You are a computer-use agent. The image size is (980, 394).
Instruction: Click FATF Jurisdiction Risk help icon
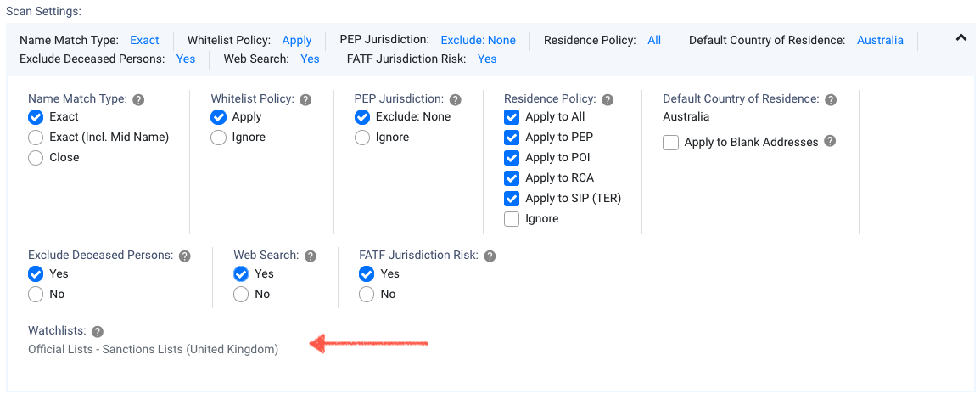[x=490, y=256]
